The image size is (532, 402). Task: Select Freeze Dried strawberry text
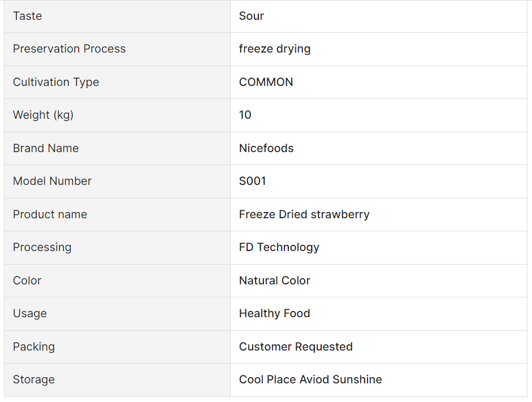(304, 214)
